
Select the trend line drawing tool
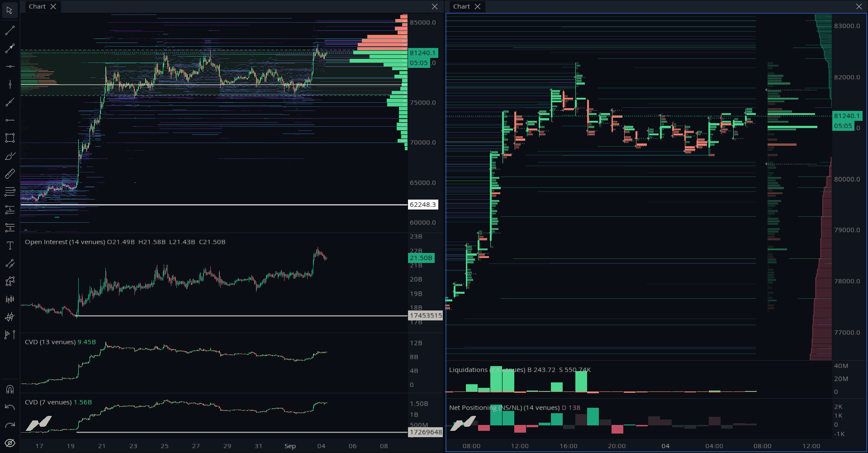pos(9,31)
